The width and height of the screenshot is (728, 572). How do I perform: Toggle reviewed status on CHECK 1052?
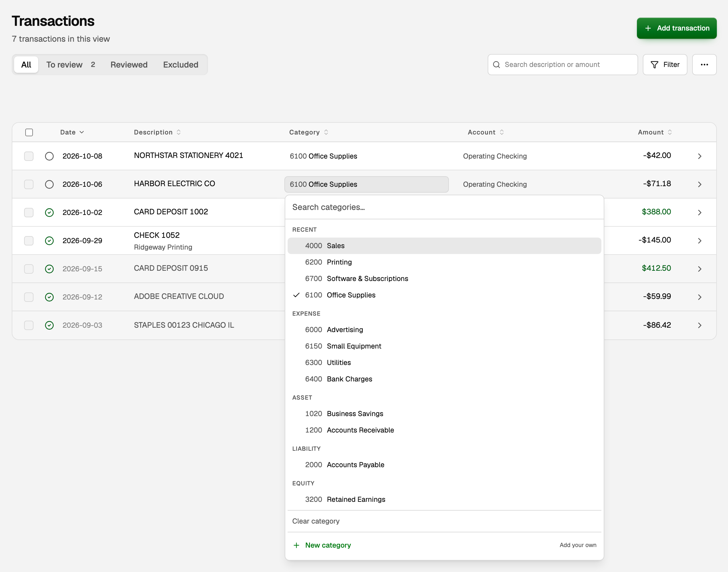49,240
